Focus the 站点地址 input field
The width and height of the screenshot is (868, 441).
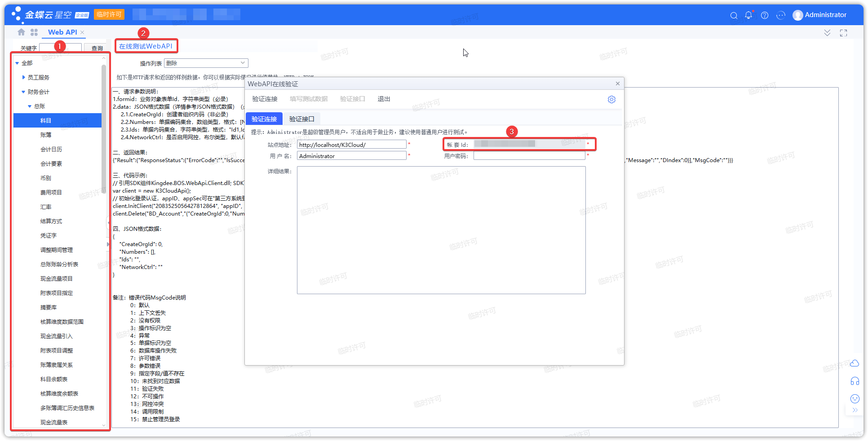pos(352,145)
